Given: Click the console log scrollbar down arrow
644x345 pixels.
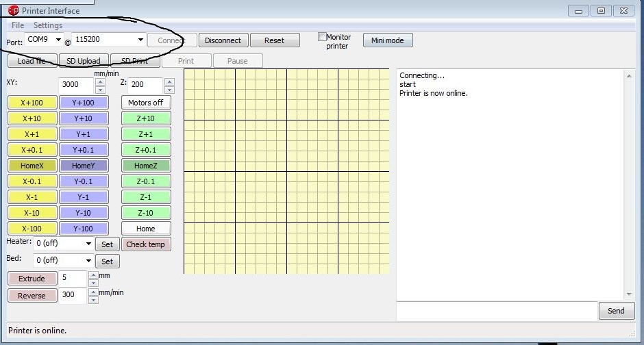Looking at the screenshot, I should (x=628, y=294).
